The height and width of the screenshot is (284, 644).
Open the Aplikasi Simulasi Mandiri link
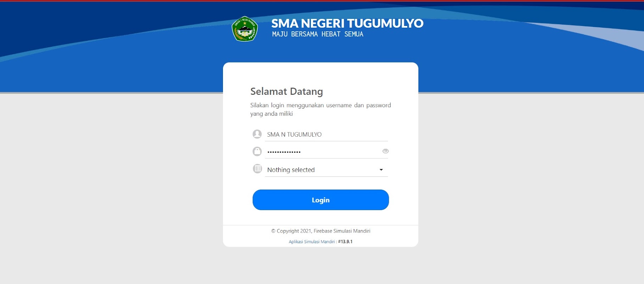312,242
